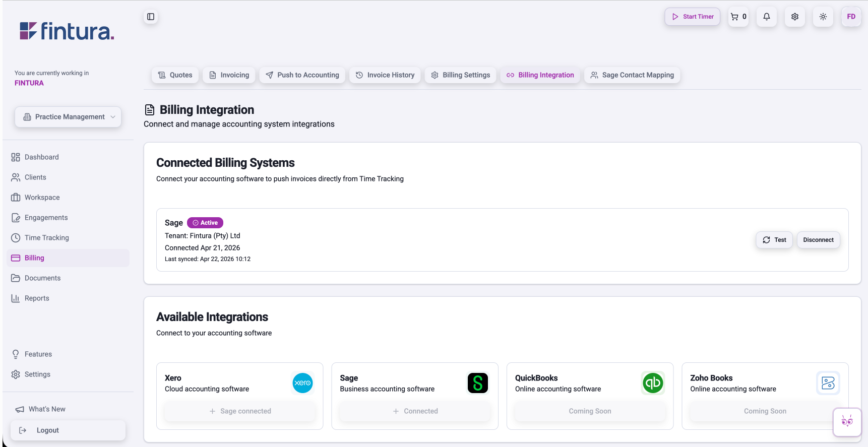Click Coming Soon under Zoho Books

(x=765, y=411)
